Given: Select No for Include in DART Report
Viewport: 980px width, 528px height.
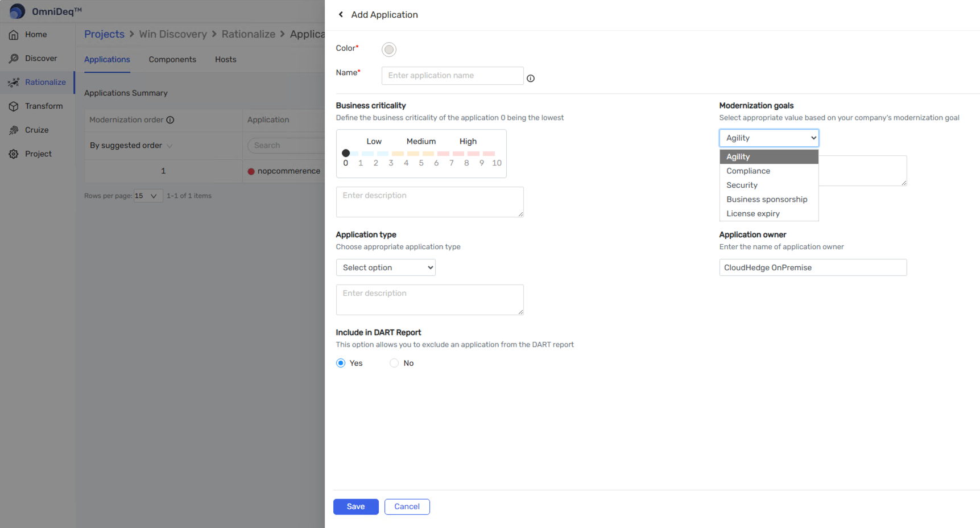Looking at the screenshot, I should 394,362.
